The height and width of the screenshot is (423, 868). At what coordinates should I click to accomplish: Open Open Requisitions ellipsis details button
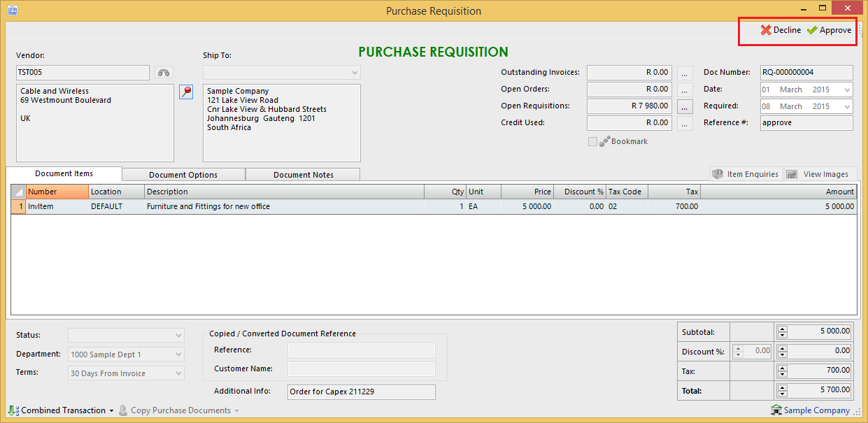coord(685,106)
